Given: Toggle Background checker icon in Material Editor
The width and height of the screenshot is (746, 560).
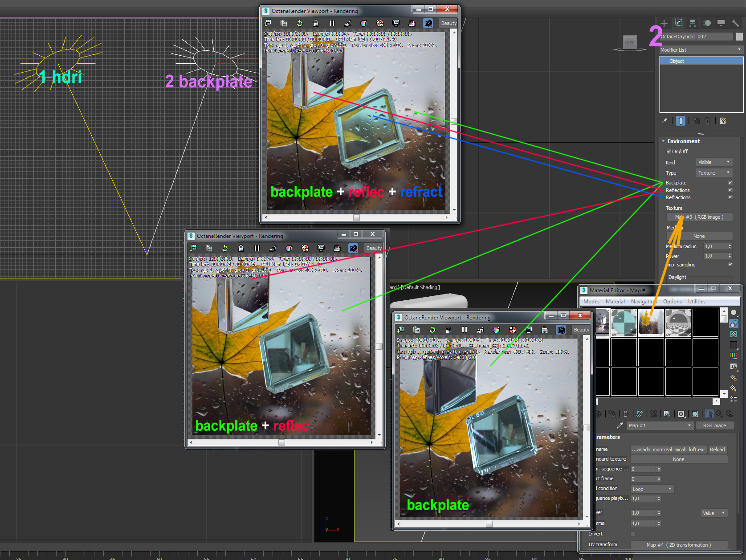Looking at the screenshot, I should (734, 334).
